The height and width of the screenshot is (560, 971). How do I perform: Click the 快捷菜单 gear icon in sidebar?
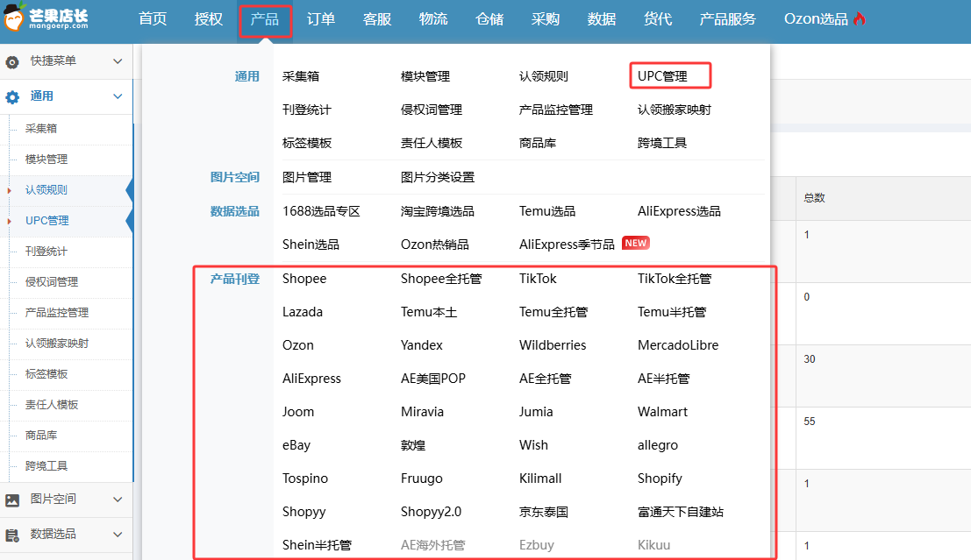[x=12, y=61]
